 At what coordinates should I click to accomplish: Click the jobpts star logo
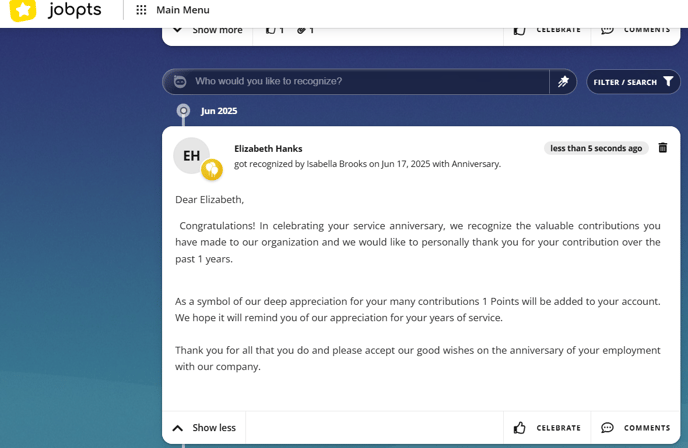pyautogui.click(x=23, y=10)
